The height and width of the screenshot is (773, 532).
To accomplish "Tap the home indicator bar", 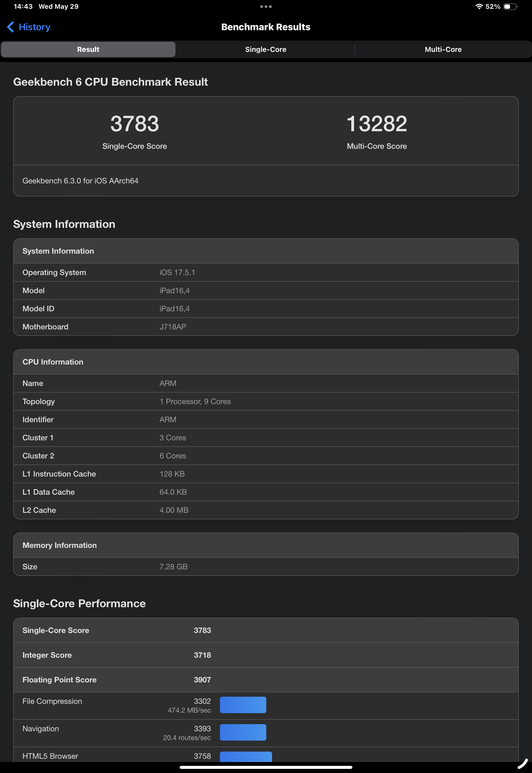I will pos(266,767).
